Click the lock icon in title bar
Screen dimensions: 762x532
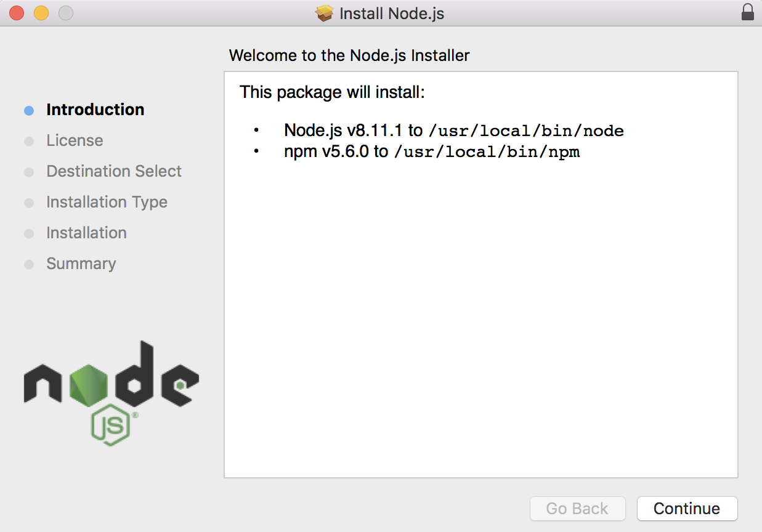point(747,13)
